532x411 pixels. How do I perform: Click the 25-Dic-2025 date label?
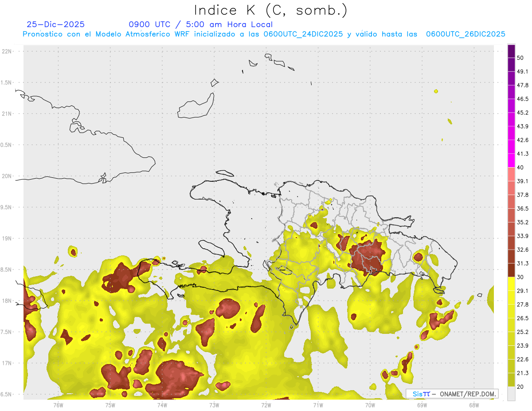tap(55, 24)
